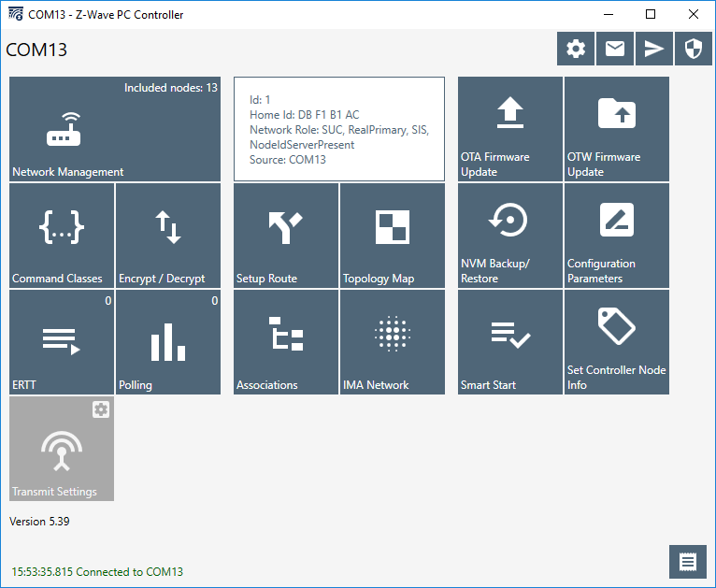The image size is (716, 588).
Task: Click the Z-Wave app icon in title bar
Action: coord(16,14)
